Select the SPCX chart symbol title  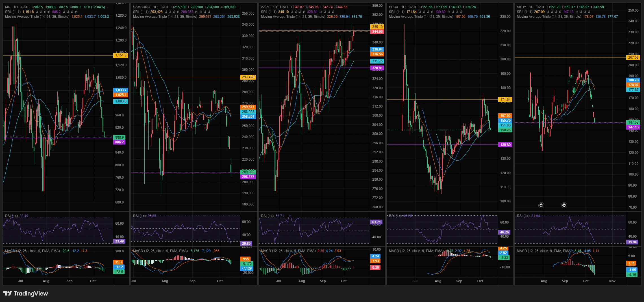click(x=393, y=7)
